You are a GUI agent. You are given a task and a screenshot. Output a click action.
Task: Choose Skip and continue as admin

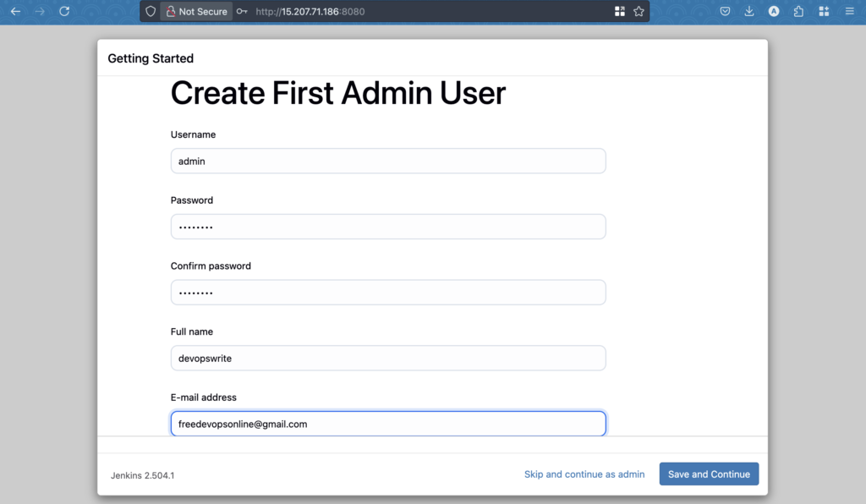[x=584, y=474]
